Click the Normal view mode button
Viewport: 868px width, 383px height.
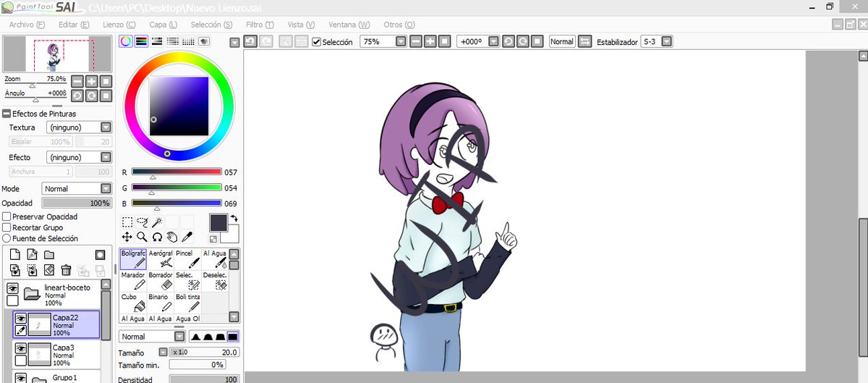[562, 42]
